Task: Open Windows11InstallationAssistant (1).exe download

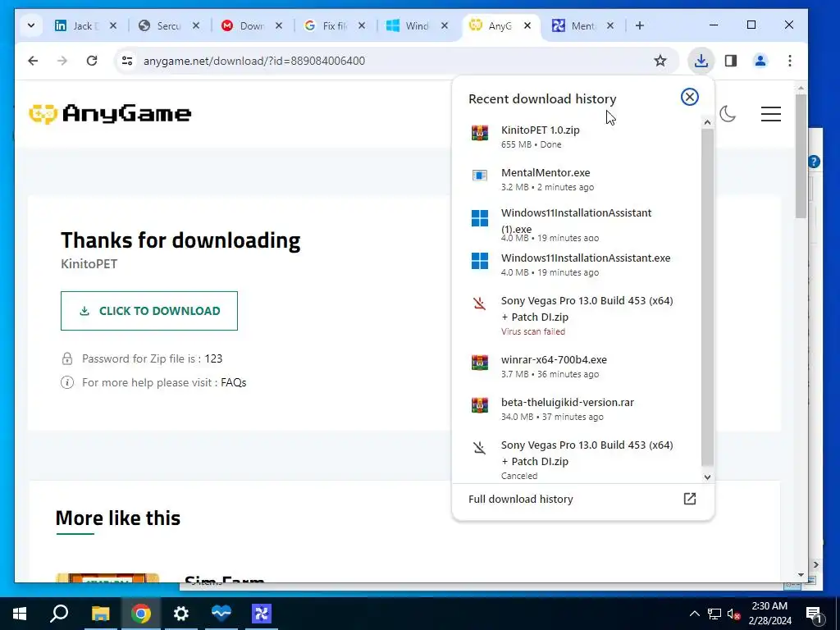Action: (x=577, y=225)
